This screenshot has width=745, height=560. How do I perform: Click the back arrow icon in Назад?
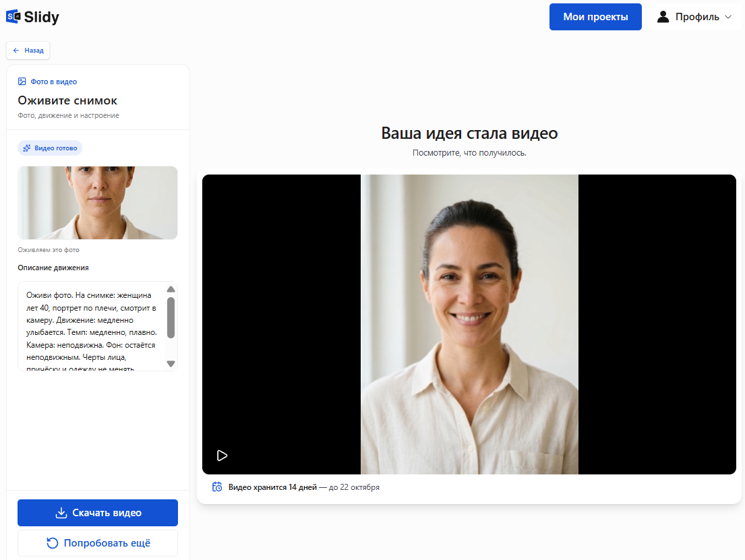point(16,51)
